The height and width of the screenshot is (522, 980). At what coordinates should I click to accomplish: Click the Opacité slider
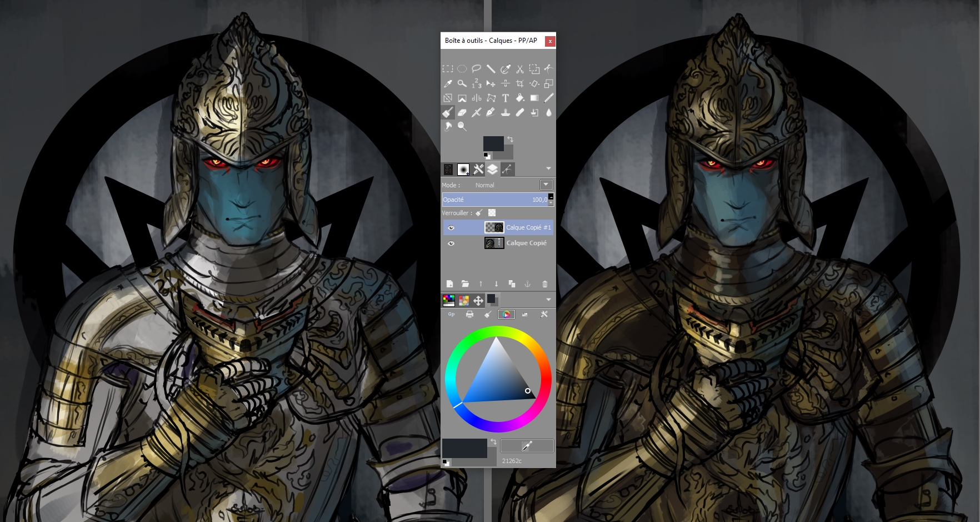(x=494, y=200)
